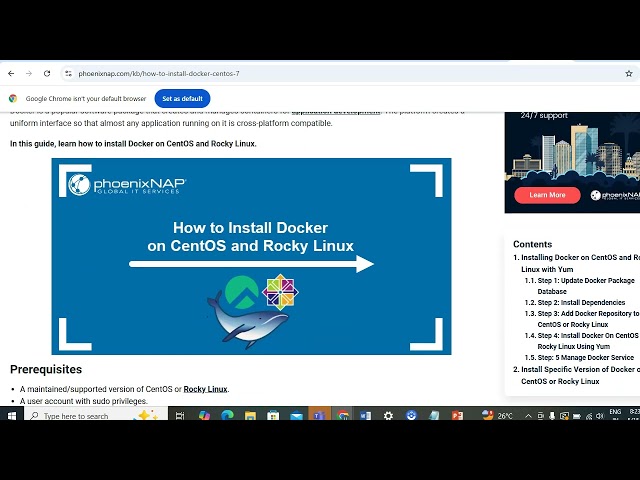This screenshot has width=640, height=480.
Task: Set Chrome as default browser
Action: click(x=182, y=98)
